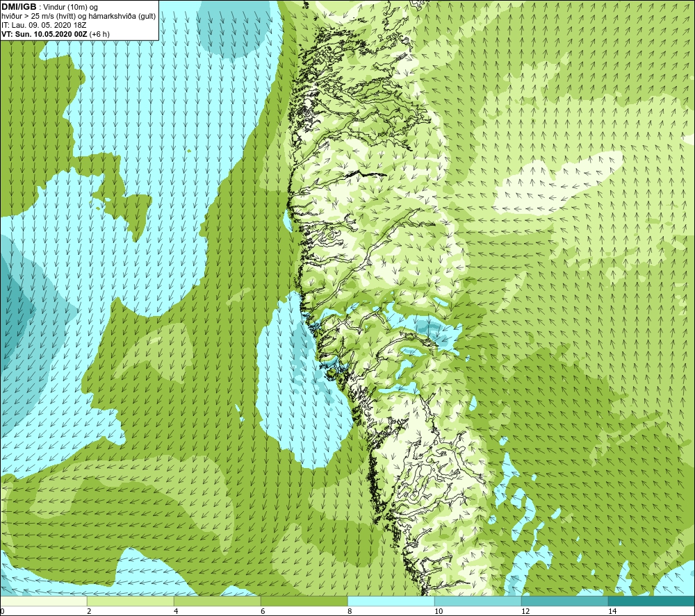Pick the turquoise 10–12 scale swatch
The height and width of the screenshot is (616, 695).
(478, 601)
